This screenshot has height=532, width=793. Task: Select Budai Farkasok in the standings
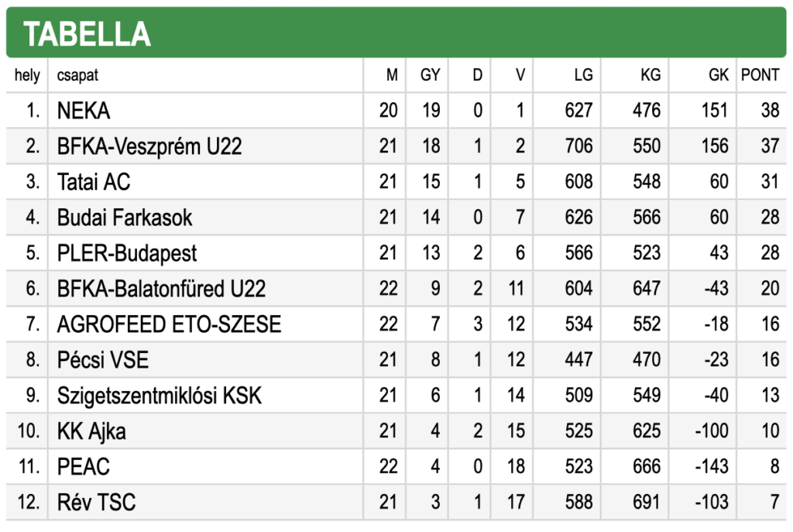125,218
